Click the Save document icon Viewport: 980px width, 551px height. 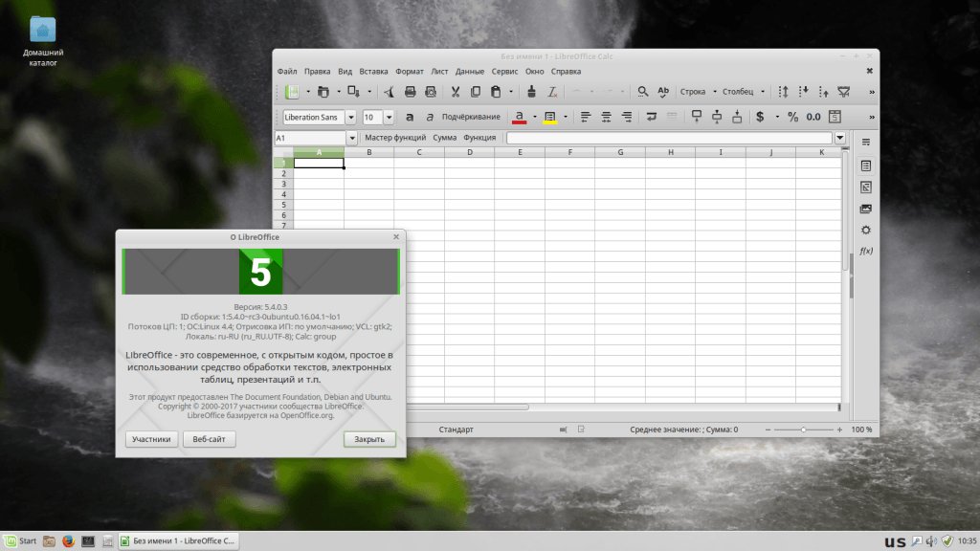[353, 92]
